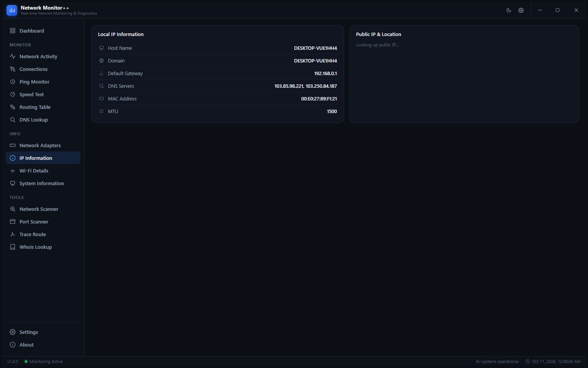
Task: Click the Domain row label
Action: [116, 61]
